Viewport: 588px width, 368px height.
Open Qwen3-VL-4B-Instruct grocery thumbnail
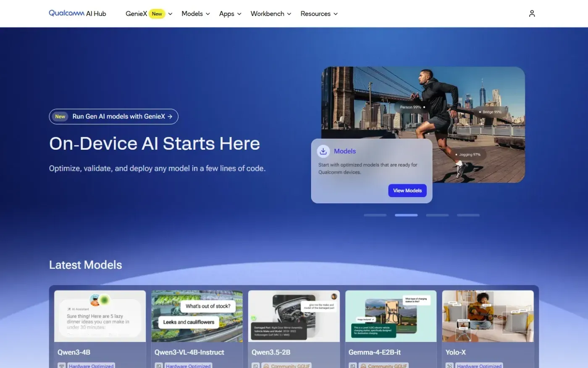[x=197, y=316]
